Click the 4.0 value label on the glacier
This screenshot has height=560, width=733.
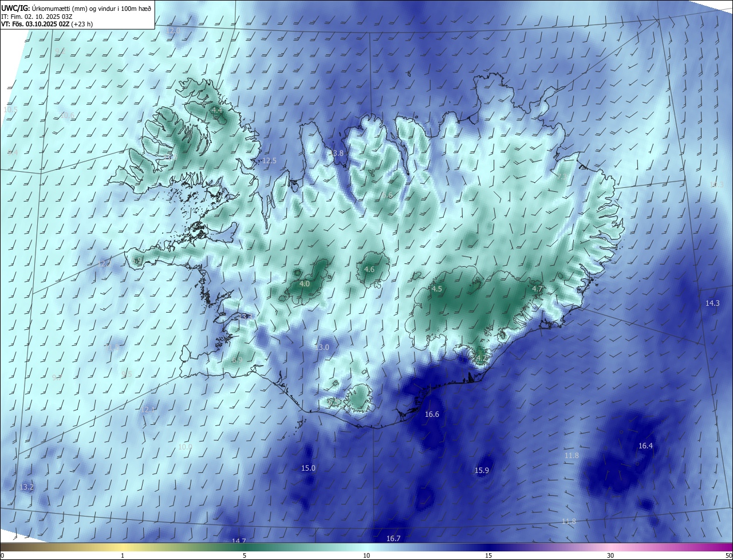coord(305,284)
